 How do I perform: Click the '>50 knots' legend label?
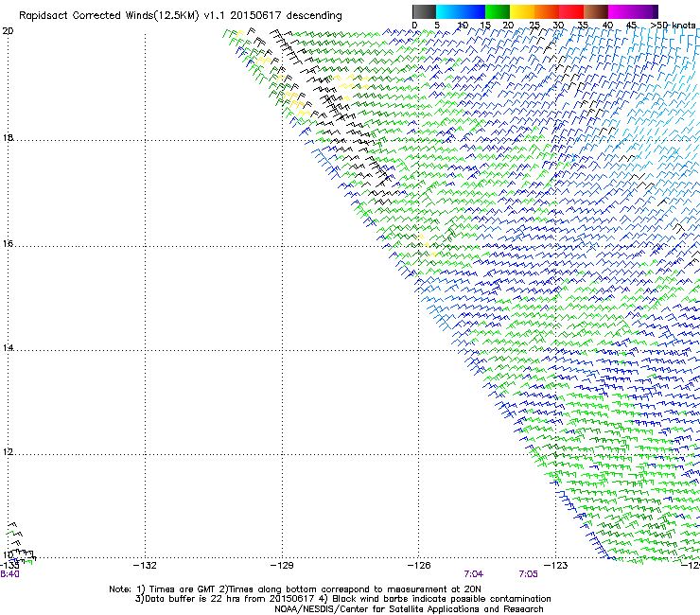(x=674, y=25)
